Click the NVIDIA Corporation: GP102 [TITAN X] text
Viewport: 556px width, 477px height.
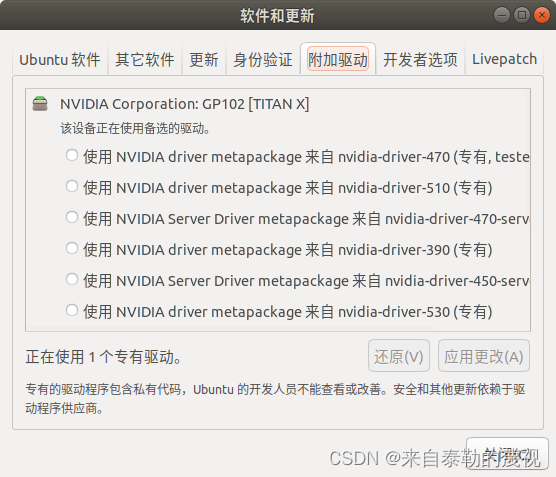185,104
